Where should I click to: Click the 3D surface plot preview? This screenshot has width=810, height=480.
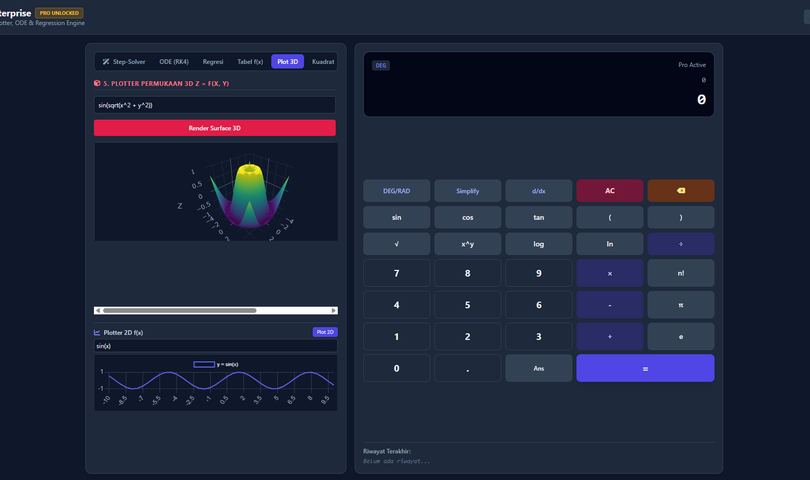(x=216, y=192)
